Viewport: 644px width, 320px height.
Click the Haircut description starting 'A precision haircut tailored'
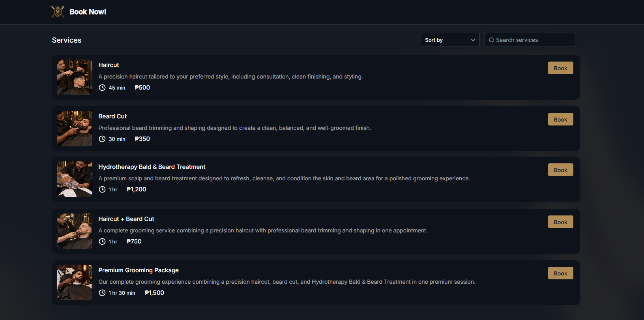[x=231, y=77]
